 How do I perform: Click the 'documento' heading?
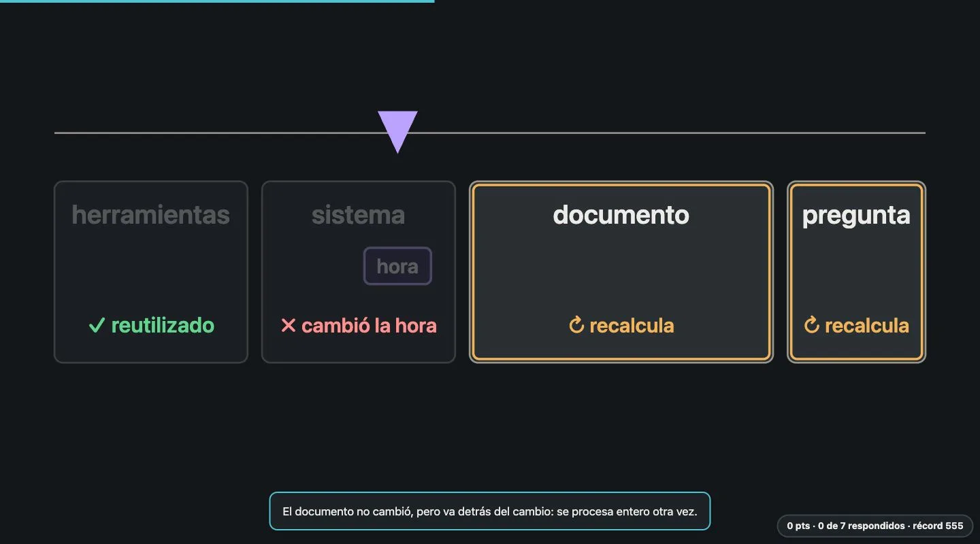[x=621, y=215]
